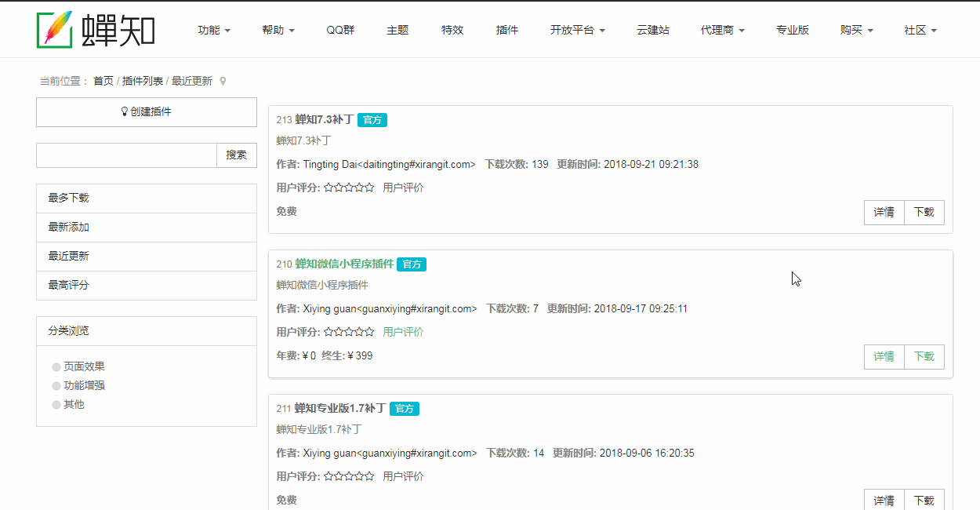
Task: Open the 蝉知微信小程序插件 plugin title
Action: (x=344, y=264)
